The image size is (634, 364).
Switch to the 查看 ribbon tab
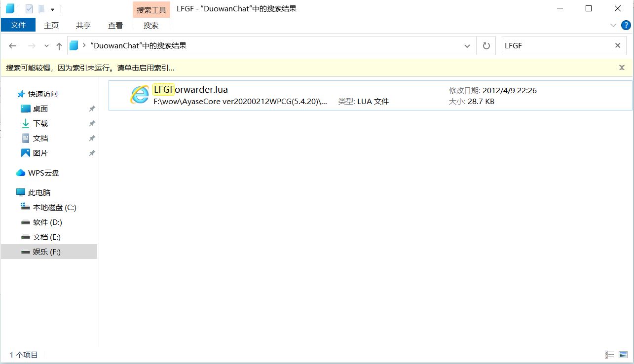coord(115,25)
